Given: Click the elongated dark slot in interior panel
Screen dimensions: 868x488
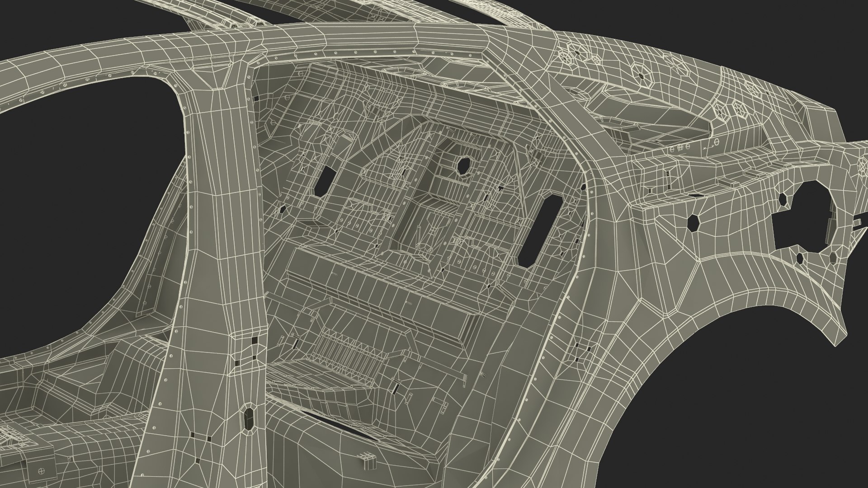Looking at the screenshot, I should tap(540, 231).
